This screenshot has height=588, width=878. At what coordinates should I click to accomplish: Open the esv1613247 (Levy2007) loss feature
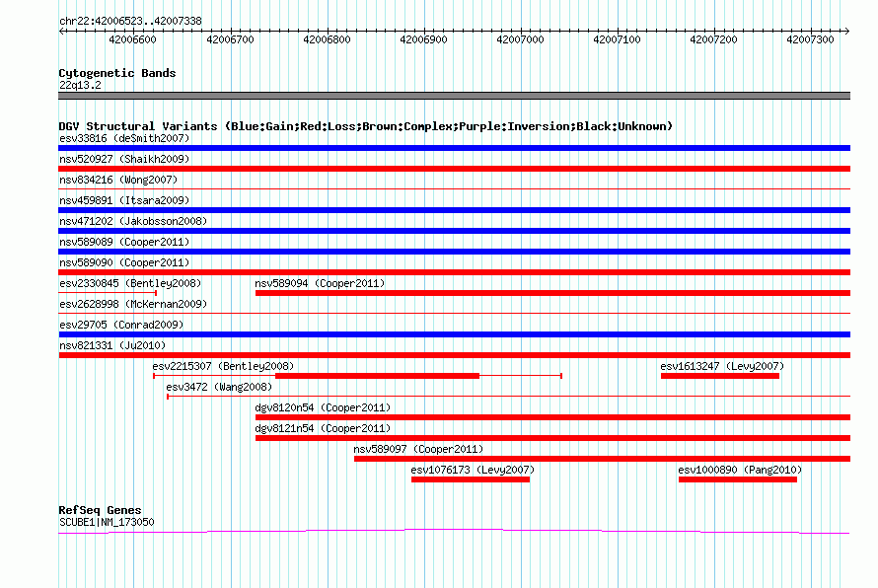click(720, 376)
